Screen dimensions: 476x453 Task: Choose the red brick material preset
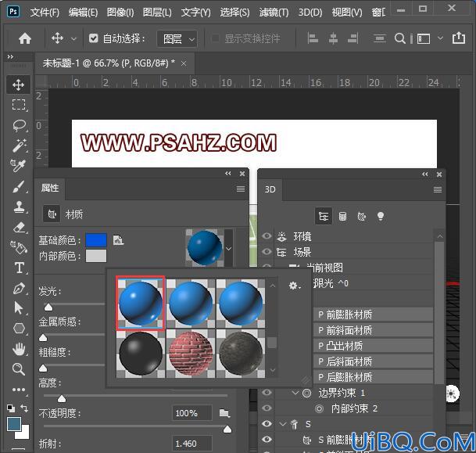191,354
